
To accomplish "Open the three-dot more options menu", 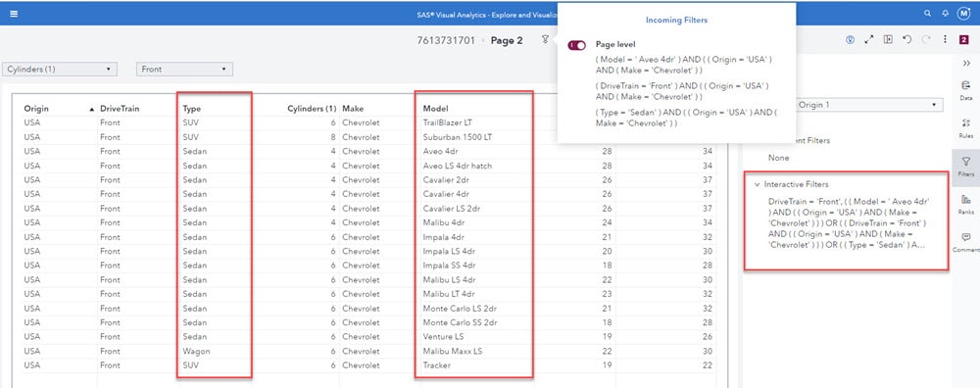I will [945, 39].
